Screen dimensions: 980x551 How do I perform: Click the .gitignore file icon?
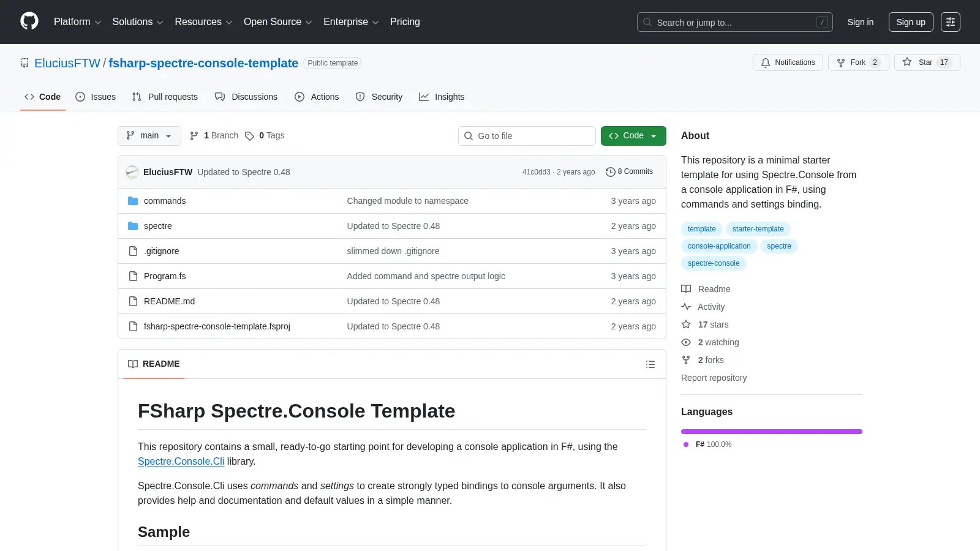pyautogui.click(x=133, y=251)
